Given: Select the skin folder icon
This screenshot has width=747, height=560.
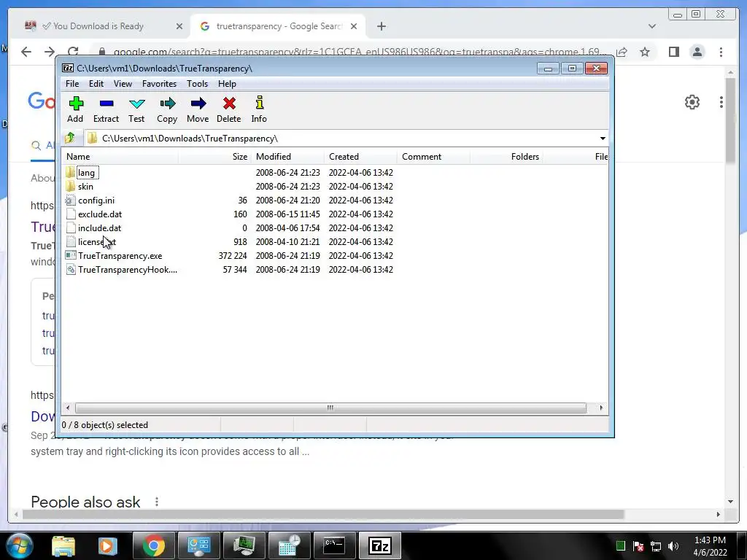Looking at the screenshot, I should click(x=71, y=186).
